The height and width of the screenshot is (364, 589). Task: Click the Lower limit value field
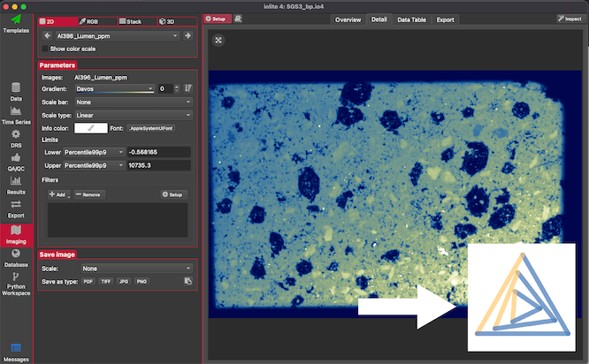point(159,152)
